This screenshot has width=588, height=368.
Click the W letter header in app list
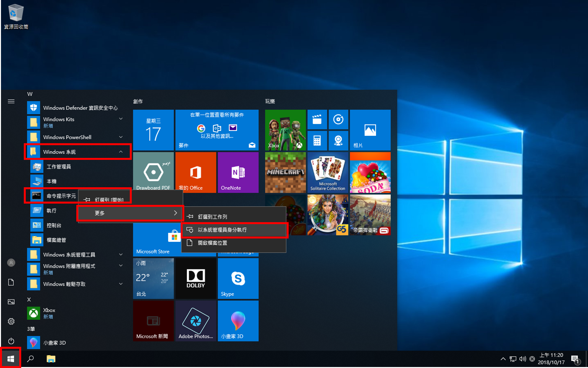[30, 94]
